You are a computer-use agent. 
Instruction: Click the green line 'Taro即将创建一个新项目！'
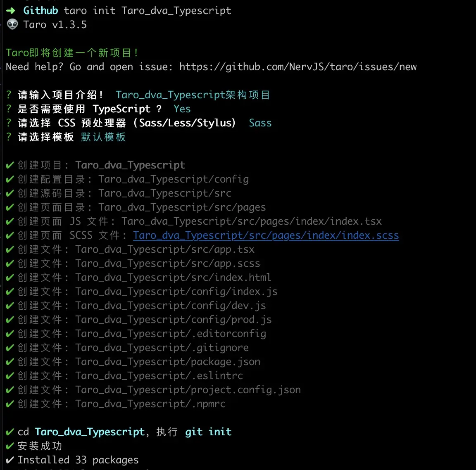72,53
